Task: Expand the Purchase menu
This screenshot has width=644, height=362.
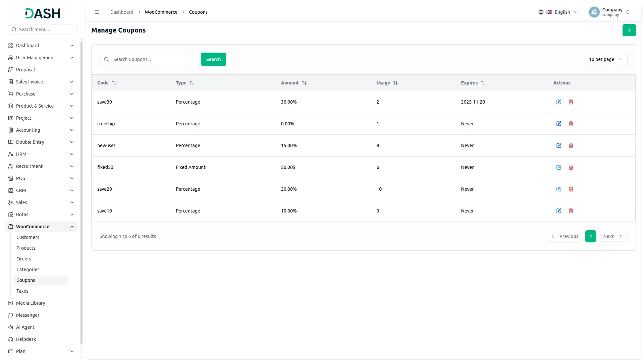Action: [41, 94]
